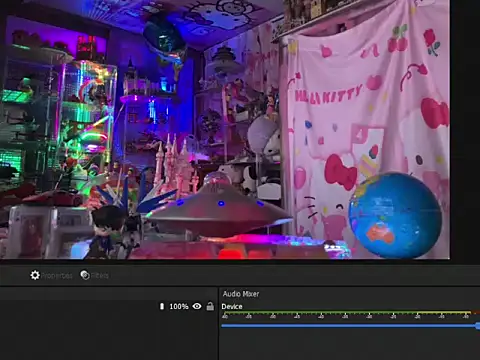Select the Audio Mixer panel title
Screen dimensions: 480x360
point(241,294)
